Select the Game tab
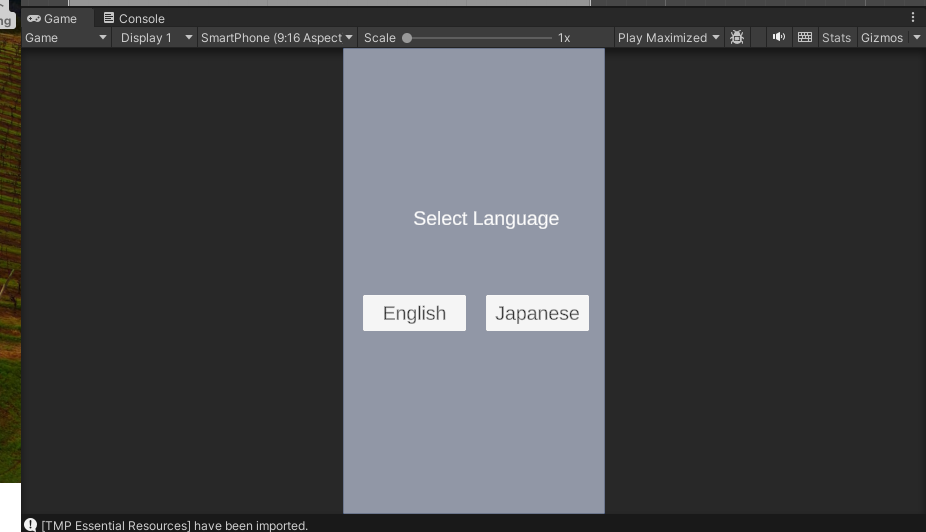Screen dimensions: 926x532 click(60, 18)
